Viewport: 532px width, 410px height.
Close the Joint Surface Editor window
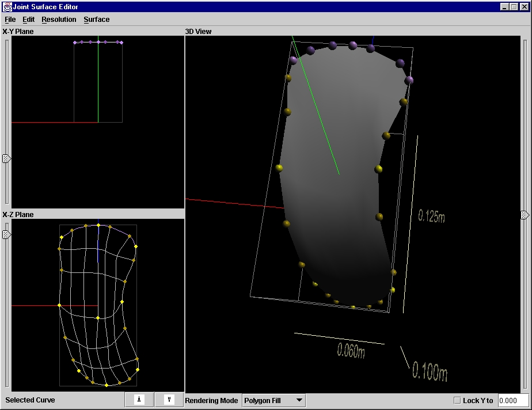click(x=523, y=7)
